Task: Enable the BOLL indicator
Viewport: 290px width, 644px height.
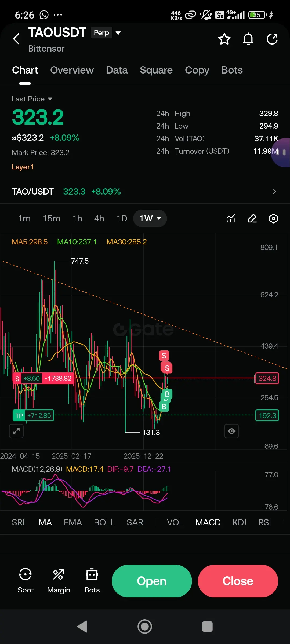Action: (104, 522)
